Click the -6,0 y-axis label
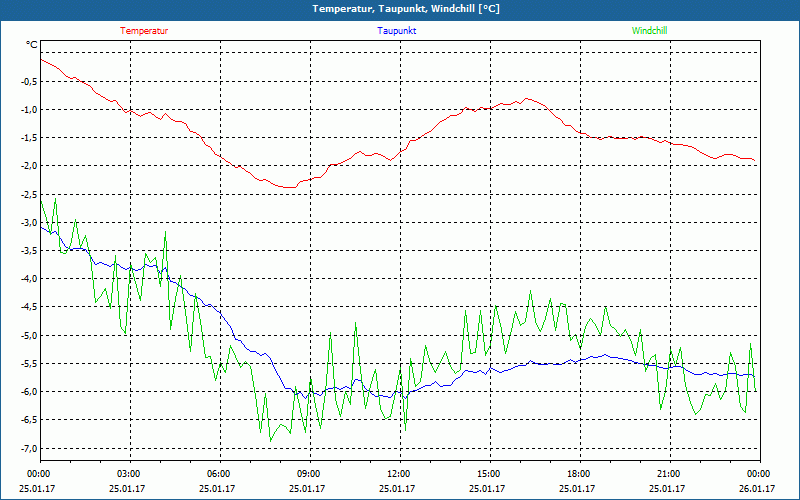 click(29, 392)
